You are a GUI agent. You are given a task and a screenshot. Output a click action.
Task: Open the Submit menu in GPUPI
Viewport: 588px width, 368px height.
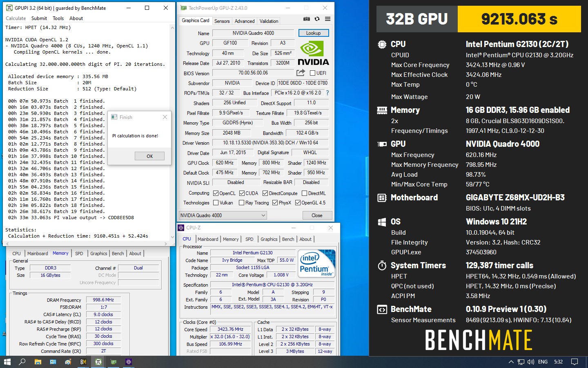(39, 18)
